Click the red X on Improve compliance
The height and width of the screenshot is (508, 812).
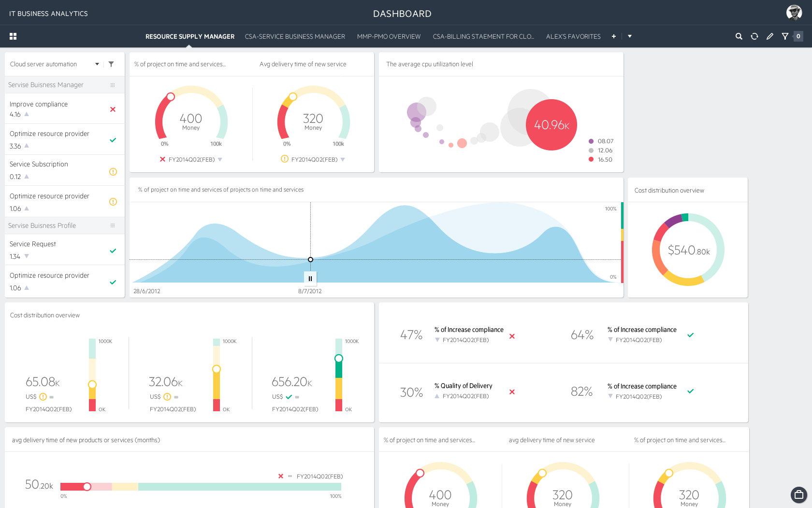click(x=113, y=109)
